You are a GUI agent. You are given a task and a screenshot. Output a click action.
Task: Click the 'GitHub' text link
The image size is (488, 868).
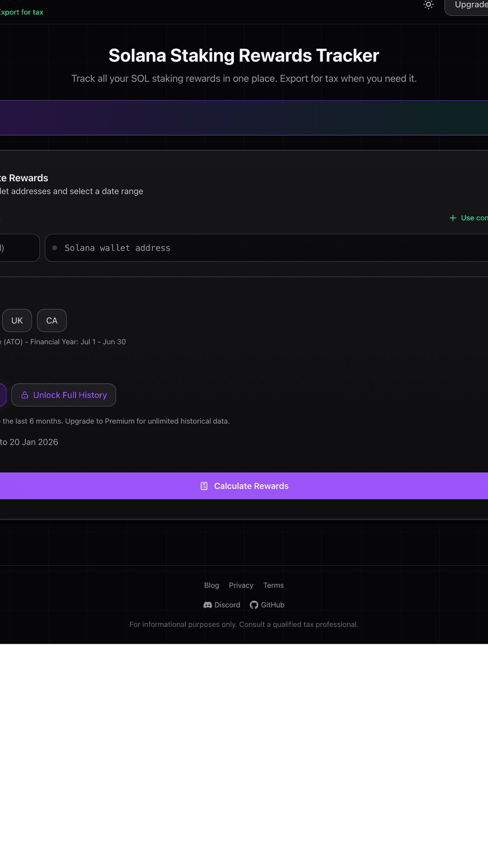pos(273,605)
